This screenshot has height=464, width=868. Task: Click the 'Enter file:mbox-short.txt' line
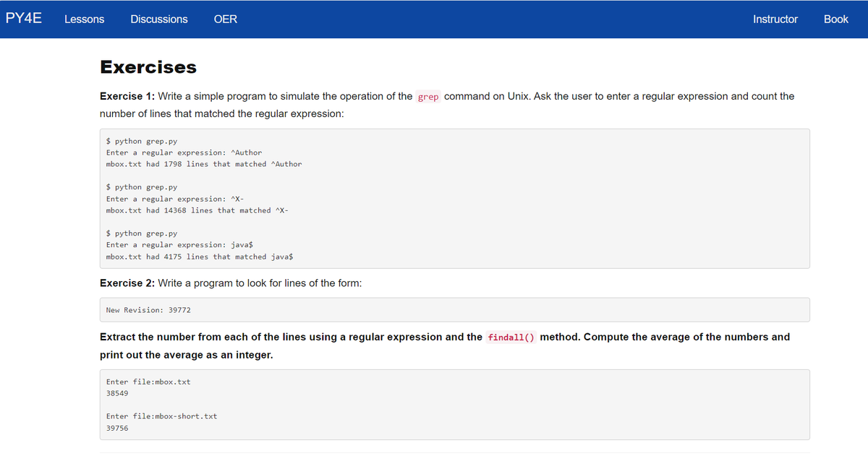[161, 416]
